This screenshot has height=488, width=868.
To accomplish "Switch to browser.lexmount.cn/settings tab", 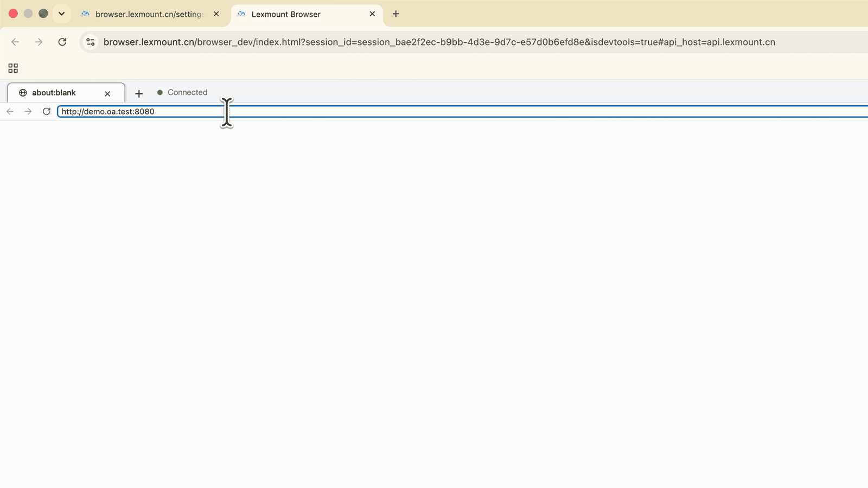I will coord(148,14).
